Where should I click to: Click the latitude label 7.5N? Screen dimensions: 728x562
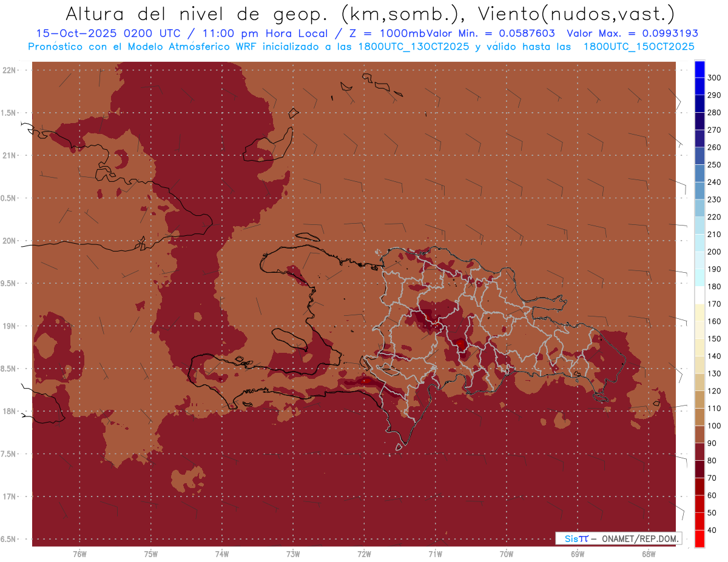(9, 454)
